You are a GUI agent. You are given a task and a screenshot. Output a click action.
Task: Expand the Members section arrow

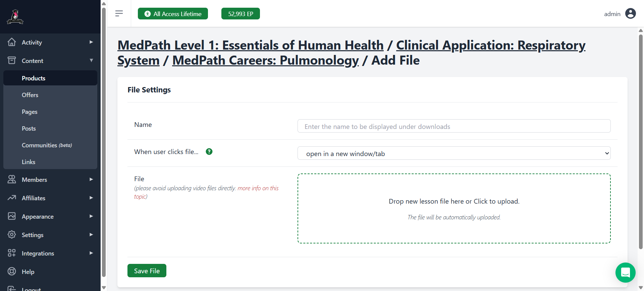(91, 179)
